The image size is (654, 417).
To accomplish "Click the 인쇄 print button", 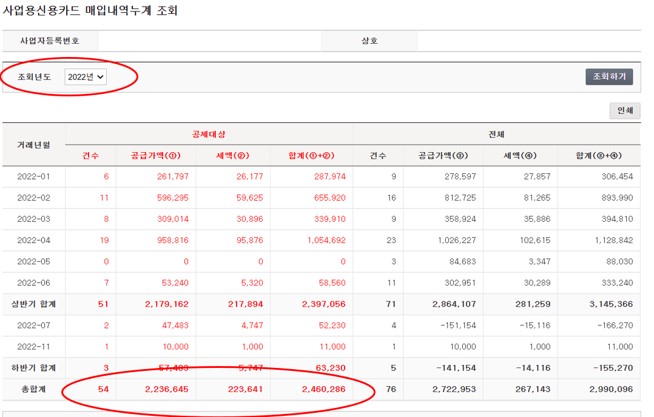I will point(625,111).
